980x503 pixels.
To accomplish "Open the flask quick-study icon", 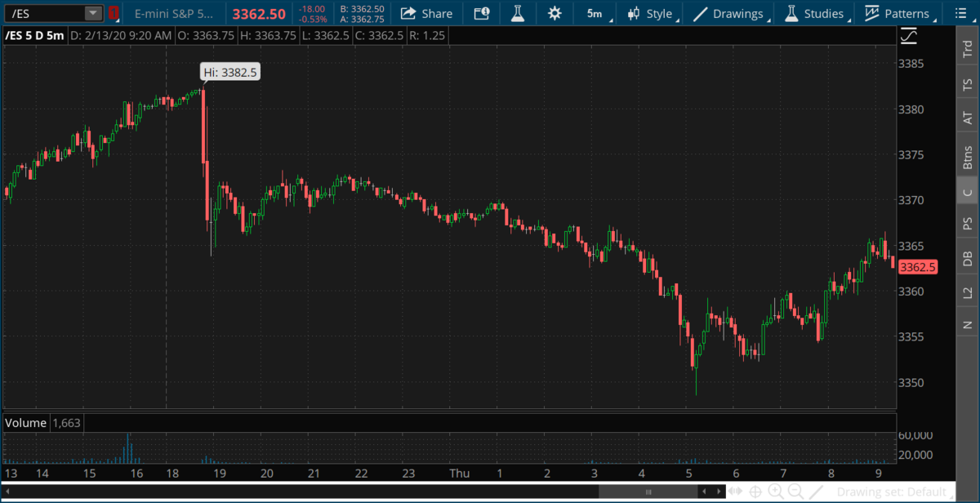I will click(x=518, y=13).
